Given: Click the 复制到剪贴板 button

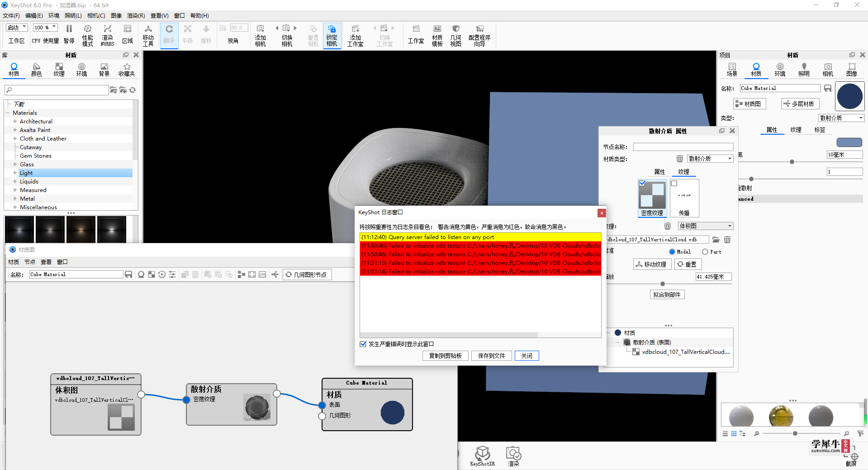Looking at the screenshot, I should [x=446, y=356].
